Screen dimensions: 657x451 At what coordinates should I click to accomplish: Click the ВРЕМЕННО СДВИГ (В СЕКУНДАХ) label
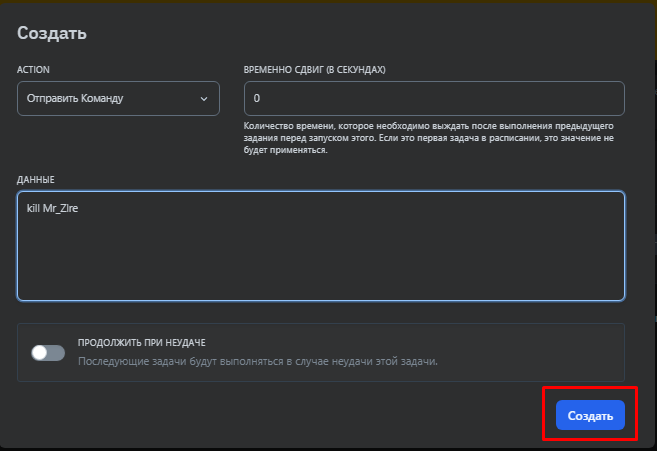(x=314, y=69)
